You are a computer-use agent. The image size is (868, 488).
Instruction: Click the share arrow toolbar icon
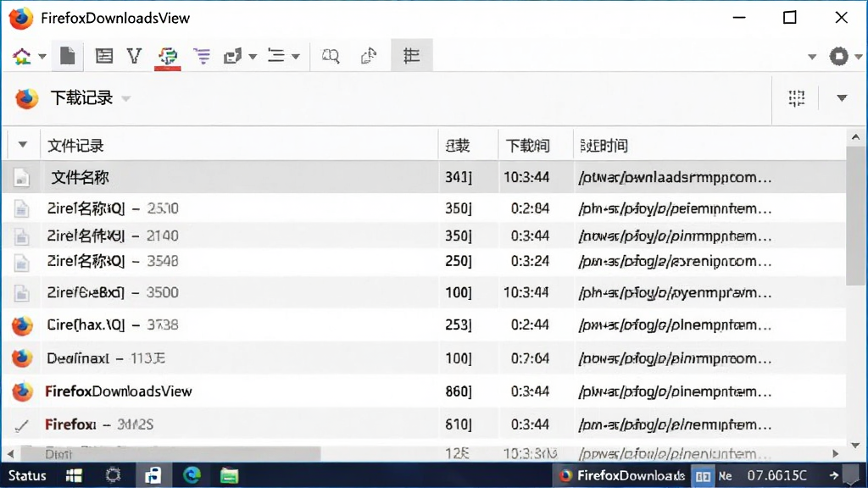click(368, 56)
